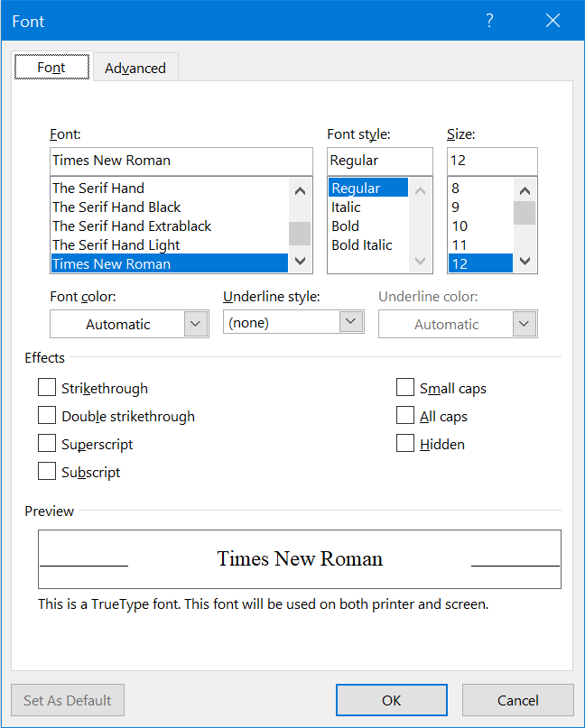Viewport: 585px width, 728px height.
Task: Choose Bold Italic font style
Action: pyautogui.click(x=368, y=245)
